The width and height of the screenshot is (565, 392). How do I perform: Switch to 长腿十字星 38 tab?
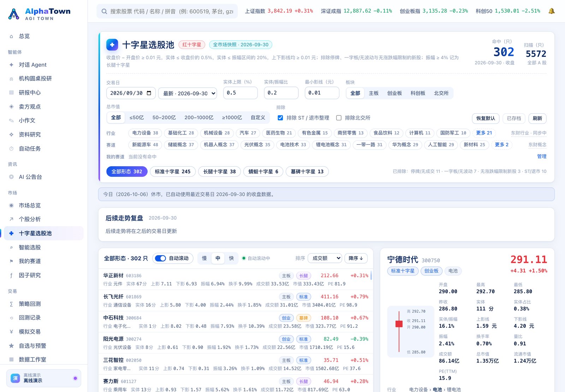tap(219, 171)
